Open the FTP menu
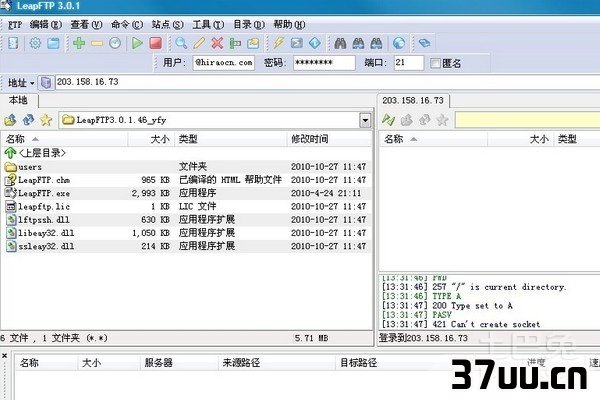The height and width of the screenshot is (400, 600). click(15, 25)
